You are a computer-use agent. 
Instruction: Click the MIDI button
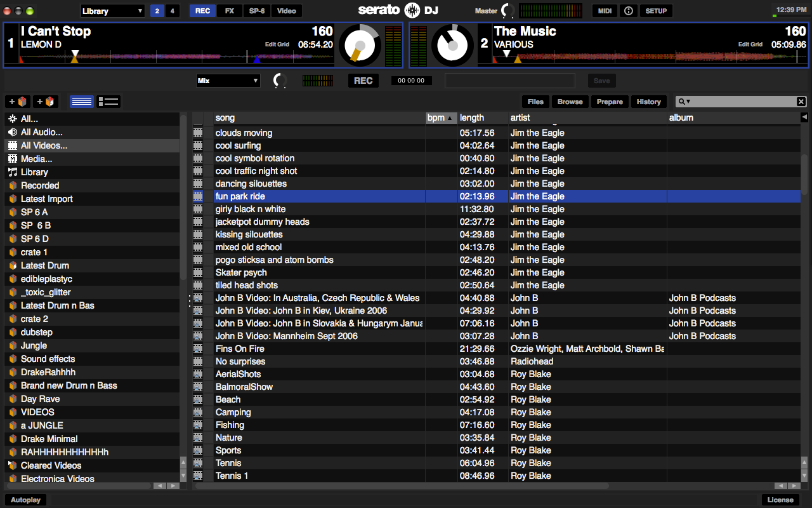[x=605, y=11]
